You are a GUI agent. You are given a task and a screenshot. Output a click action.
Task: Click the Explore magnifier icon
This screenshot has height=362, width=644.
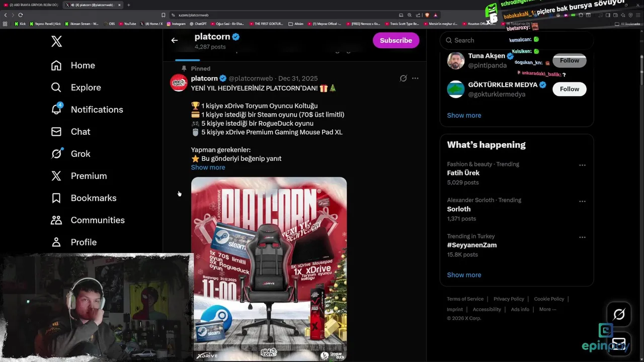pyautogui.click(x=56, y=87)
